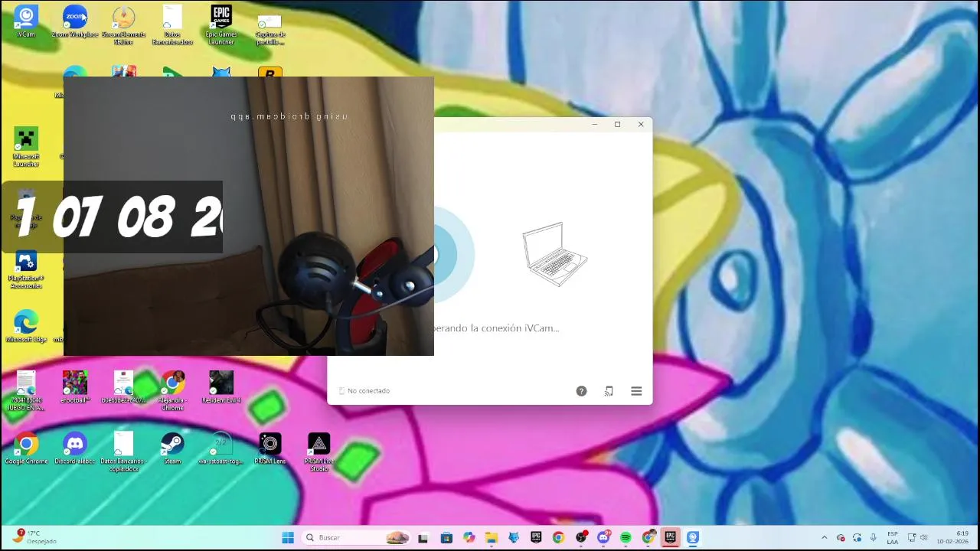Launch Steam from the desktop
The image size is (980, 551).
pos(172,448)
